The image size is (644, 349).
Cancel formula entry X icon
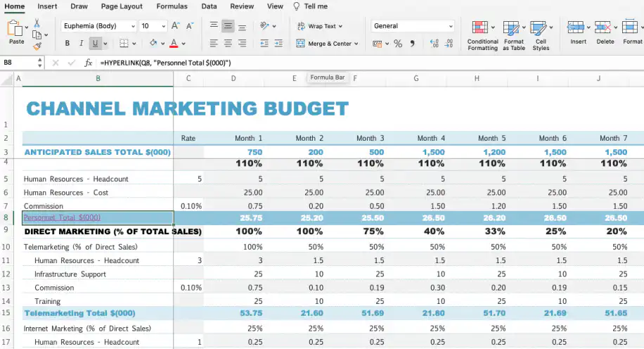click(x=56, y=63)
